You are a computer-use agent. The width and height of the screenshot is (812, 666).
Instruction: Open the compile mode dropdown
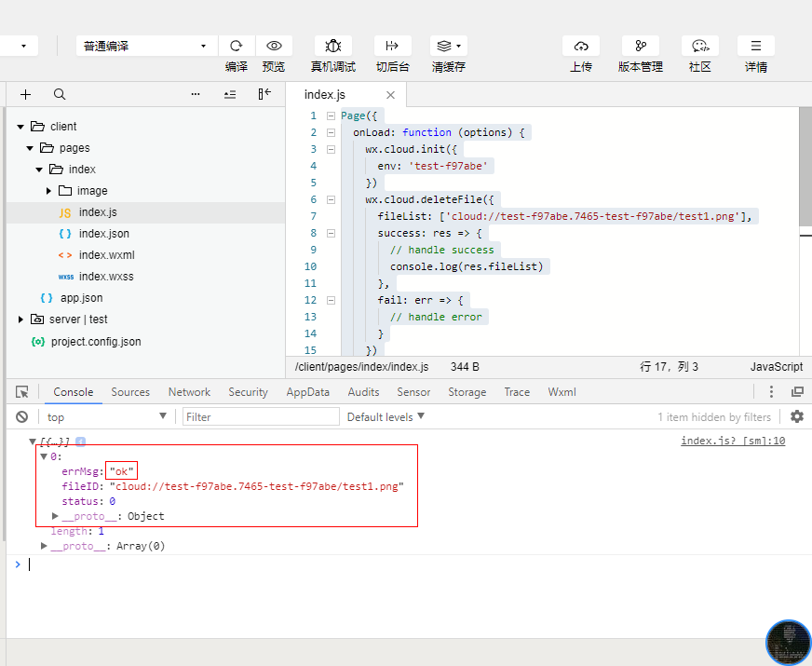pyautogui.click(x=146, y=46)
